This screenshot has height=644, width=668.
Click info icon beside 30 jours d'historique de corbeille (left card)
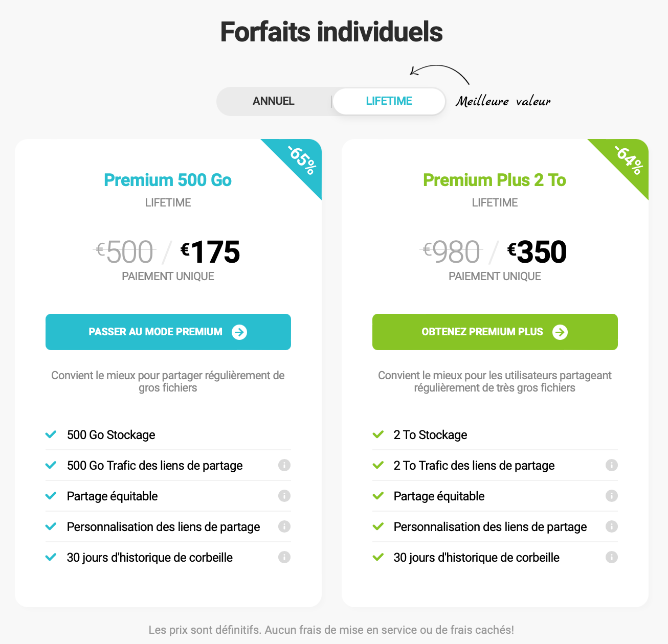pos(284,557)
